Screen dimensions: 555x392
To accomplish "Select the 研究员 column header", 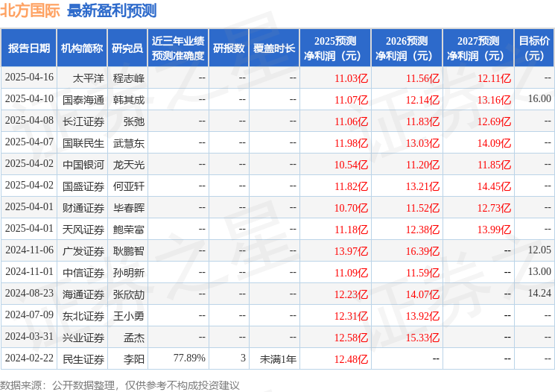I will coord(127,48).
